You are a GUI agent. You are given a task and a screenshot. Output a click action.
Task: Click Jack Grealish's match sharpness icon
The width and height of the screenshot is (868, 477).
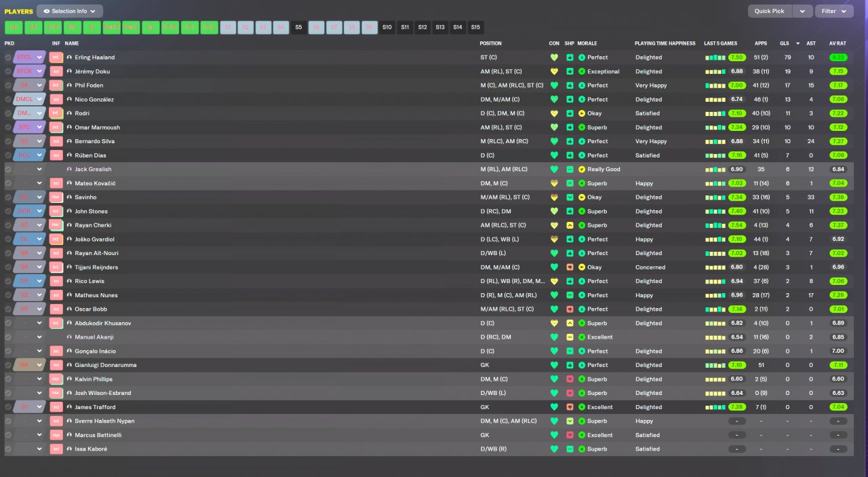pos(570,170)
